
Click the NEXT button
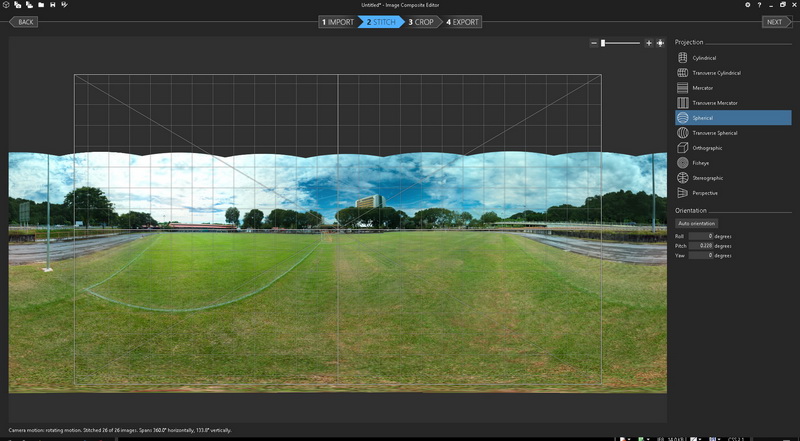[775, 21]
